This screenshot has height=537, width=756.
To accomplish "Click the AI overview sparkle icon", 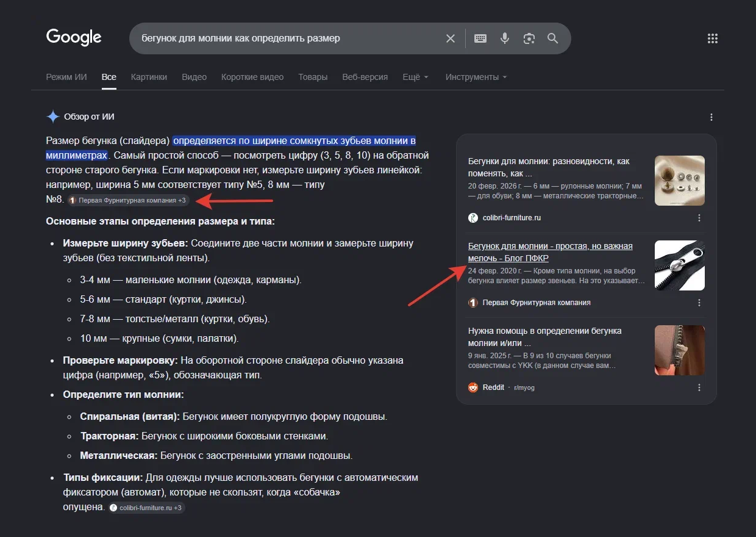I will (53, 117).
